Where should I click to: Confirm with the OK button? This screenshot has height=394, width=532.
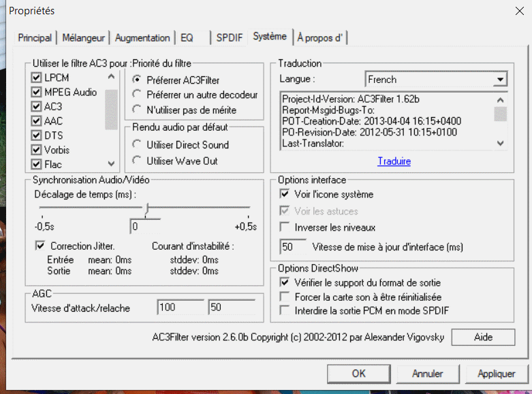358,374
